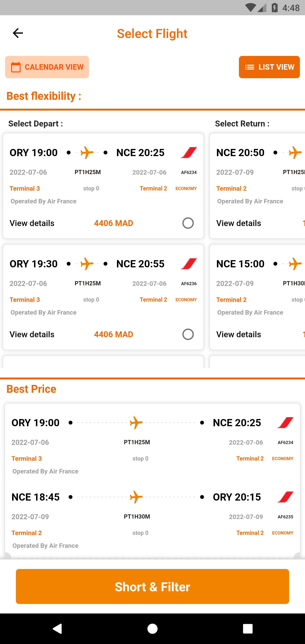Tap Android home navigation circle
Viewport: 305px width, 644px height.
(152, 629)
